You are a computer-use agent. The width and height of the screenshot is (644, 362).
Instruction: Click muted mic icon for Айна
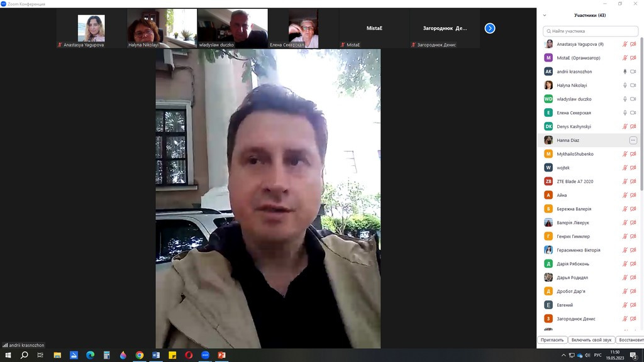[x=625, y=195]
